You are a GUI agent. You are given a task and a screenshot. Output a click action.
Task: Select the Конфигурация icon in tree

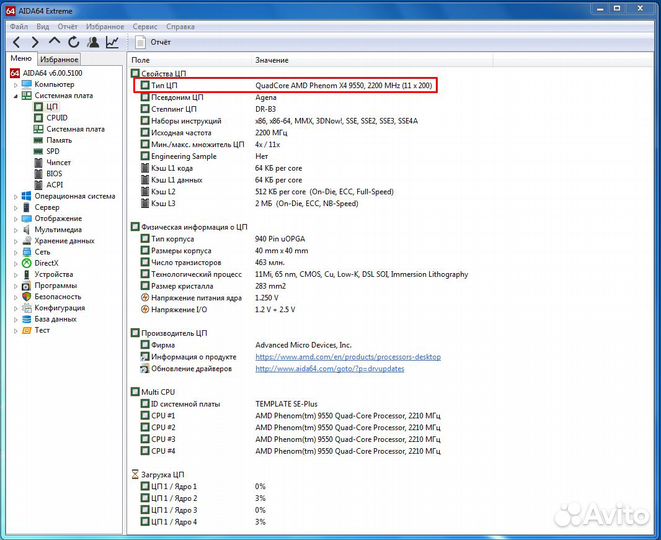27,308
